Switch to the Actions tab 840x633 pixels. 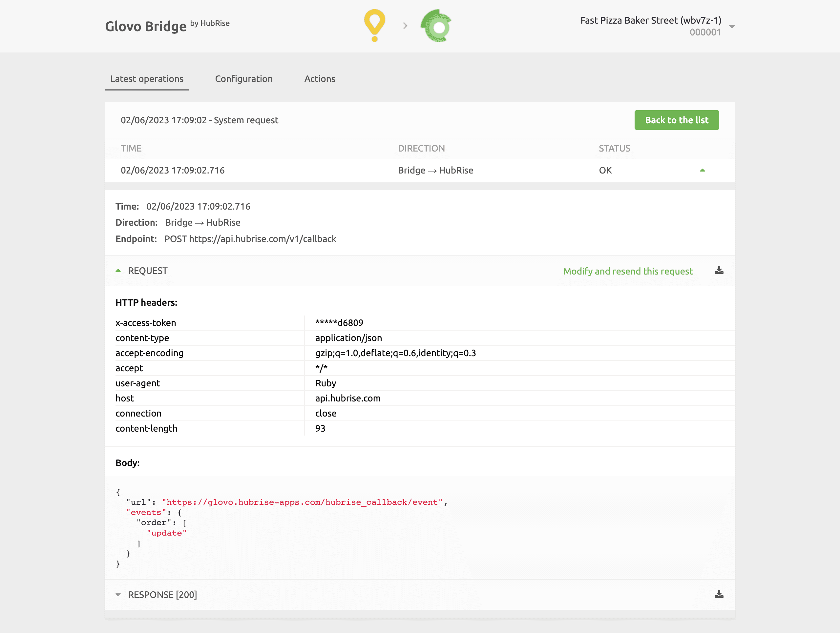[319, 78]
